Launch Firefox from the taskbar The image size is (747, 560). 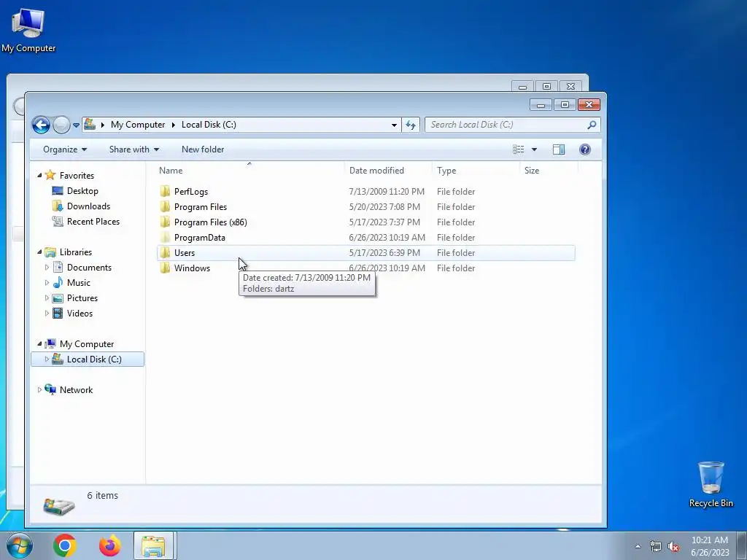tap(109, 545)
